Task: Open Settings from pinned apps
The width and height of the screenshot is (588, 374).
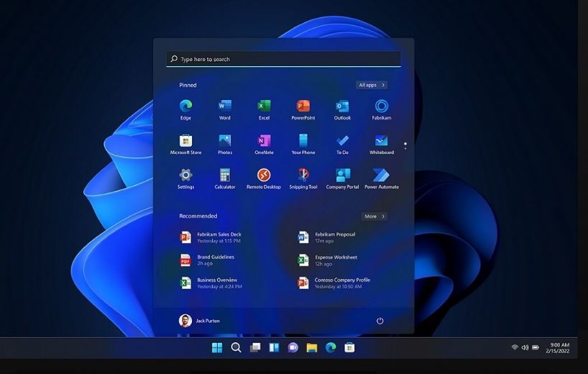Action: pos(185,178)
